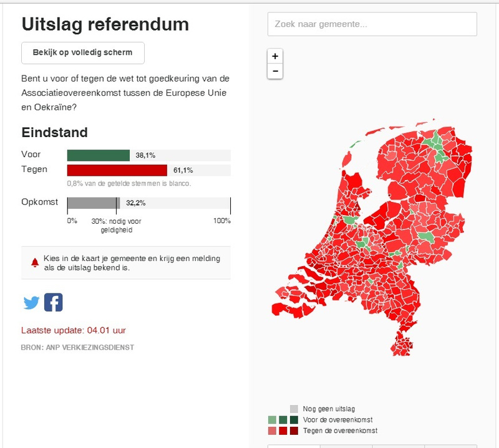Click the "Uitslag referendum" heading

pyautogui.click(x=105, y=24)
